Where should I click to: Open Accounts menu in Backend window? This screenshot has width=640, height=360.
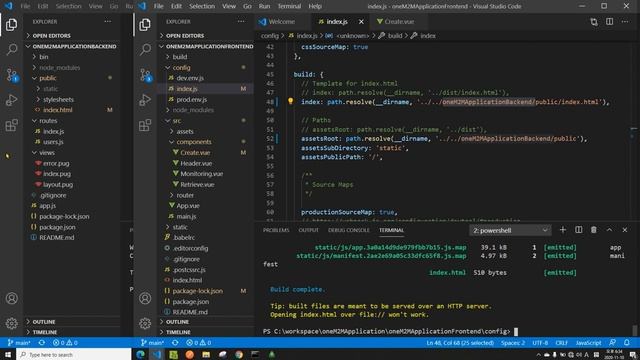[11, 298]
